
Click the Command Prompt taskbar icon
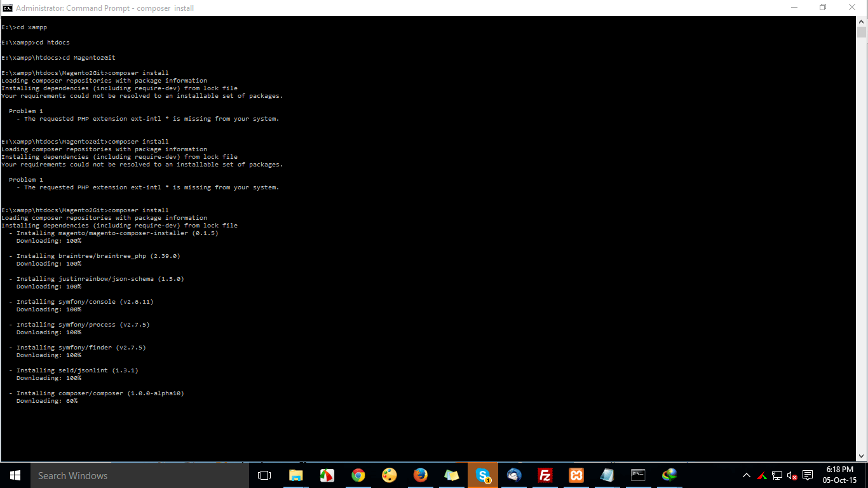click(x=638, y=475)
